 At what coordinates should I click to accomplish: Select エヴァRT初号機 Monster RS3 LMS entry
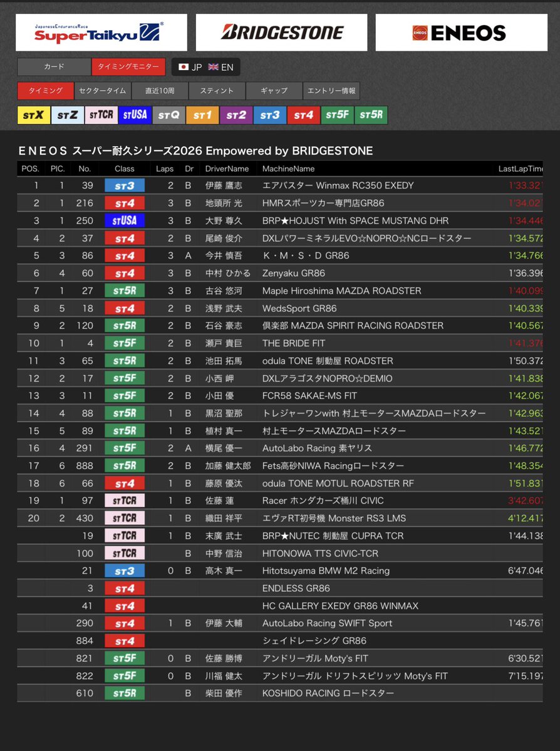click(x=334, y=519)
